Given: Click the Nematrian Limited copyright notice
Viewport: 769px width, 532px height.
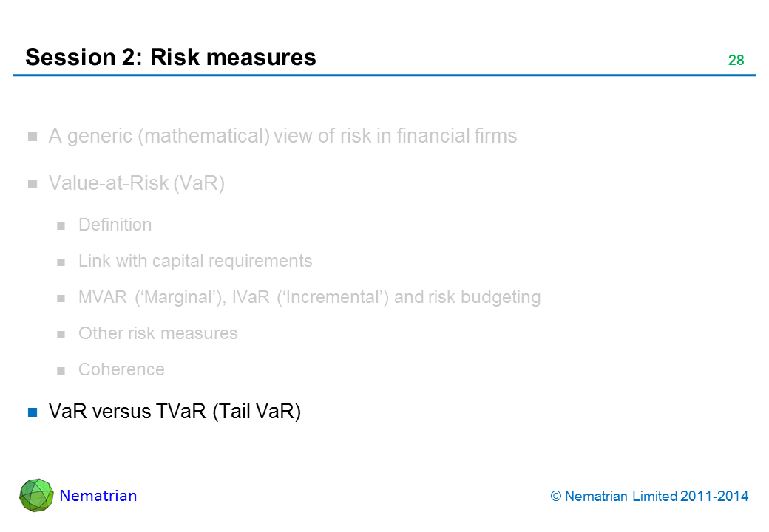Looking at the screenshot, I should (x=650, y=497).
